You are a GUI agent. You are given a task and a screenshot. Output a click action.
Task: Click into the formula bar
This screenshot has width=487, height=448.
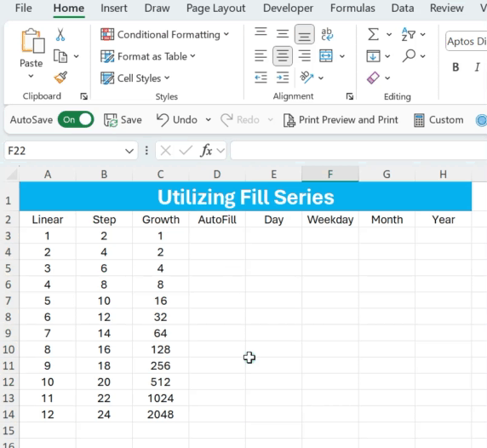[x=358, y=151]
